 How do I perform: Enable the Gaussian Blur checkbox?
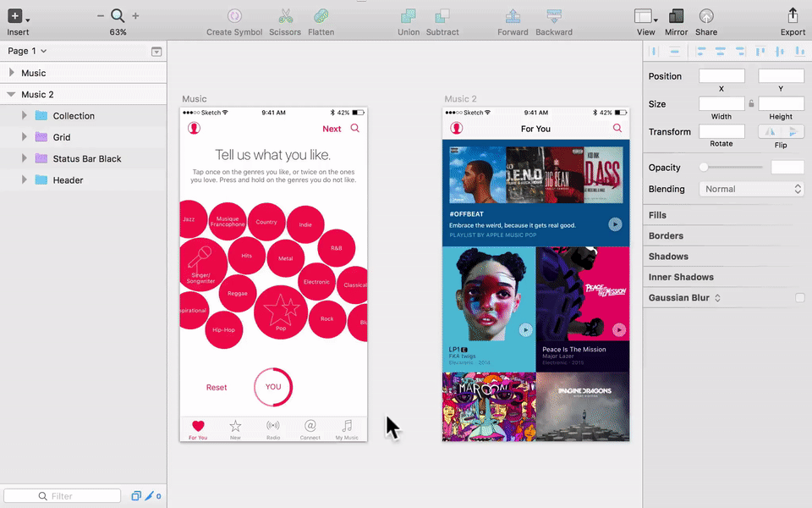pos(800,297)
